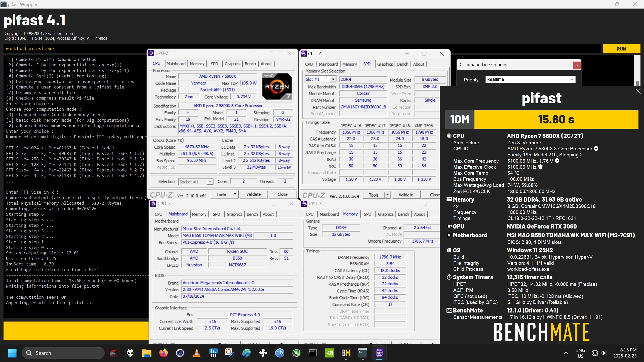Image resolution: width=644 pixels, height=362 pixels.
Task: Open qBittorrent from the taskbar
Action: click(279, 353)
